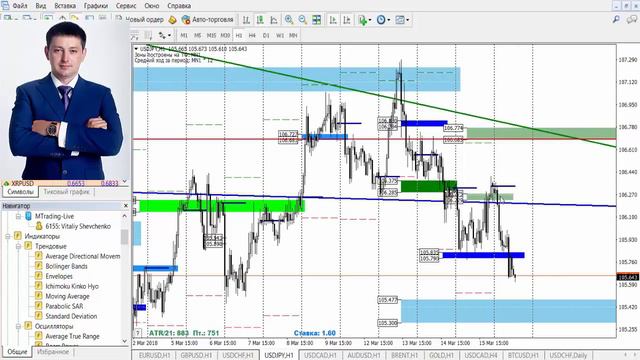Open the Окно menu
Image resolution: width=640 pixels, height=360 pixels.
tap(152, 6)
